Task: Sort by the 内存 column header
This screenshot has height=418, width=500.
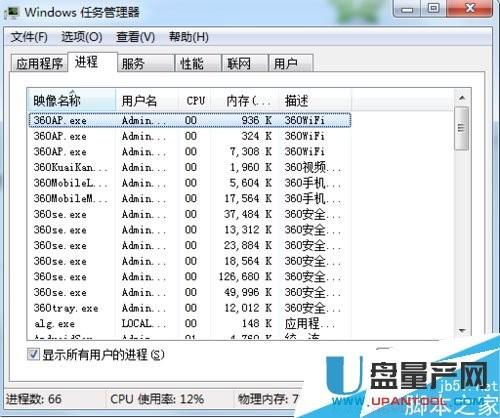Action: click(x=245, y=100)
